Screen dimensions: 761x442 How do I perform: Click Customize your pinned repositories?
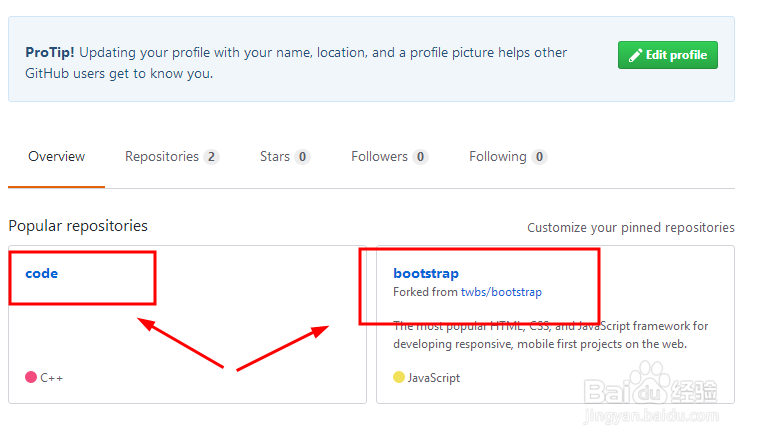click(631, 228)
